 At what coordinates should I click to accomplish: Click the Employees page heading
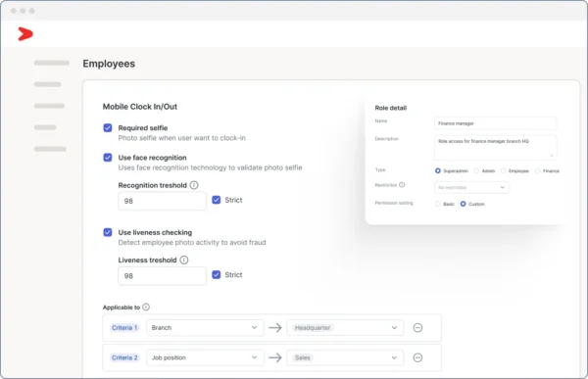[x=109, y=64]
